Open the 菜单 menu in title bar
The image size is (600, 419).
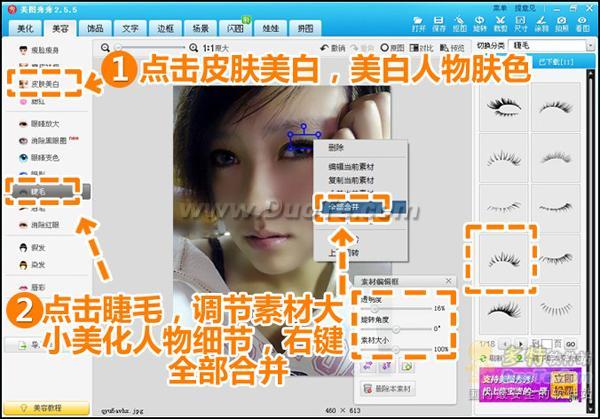point(499,8)
